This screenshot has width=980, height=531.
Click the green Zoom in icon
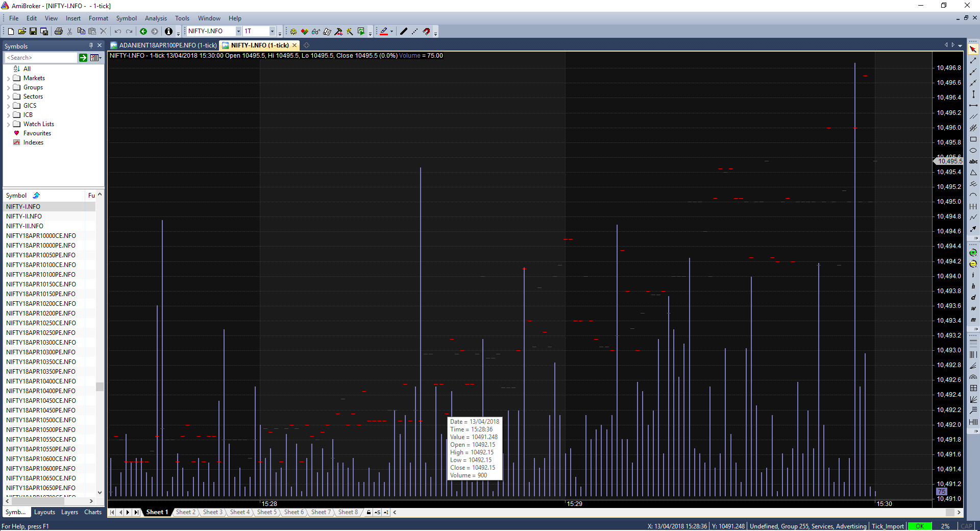click(x=973, y=253)
